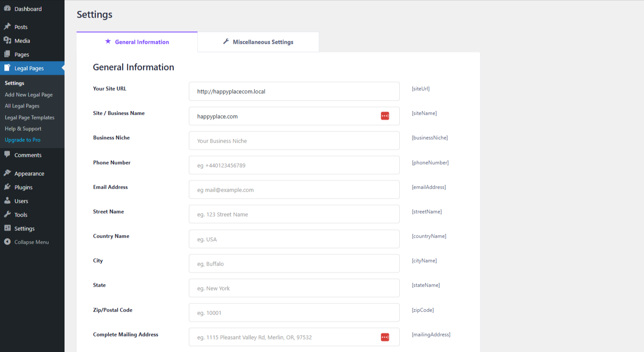Open the Tools wrench icon
This screenshot has height=352, width=644.
(x=7, y=214)
